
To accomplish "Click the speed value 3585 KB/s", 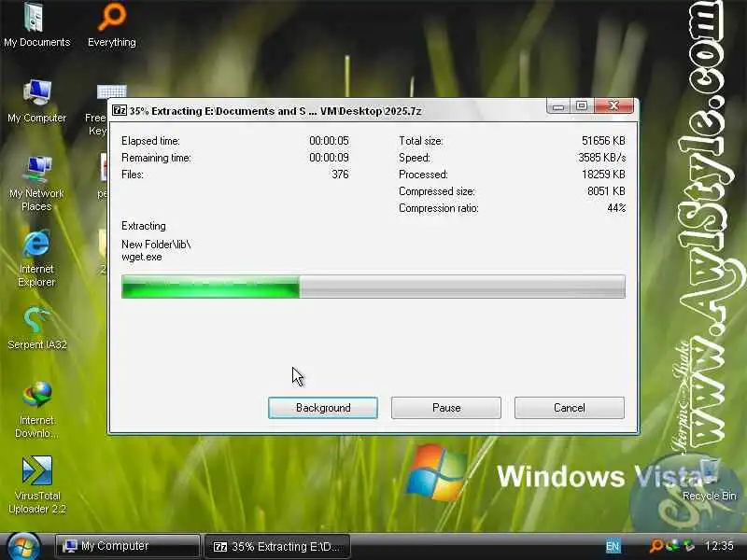I will [x=601, y=157].
